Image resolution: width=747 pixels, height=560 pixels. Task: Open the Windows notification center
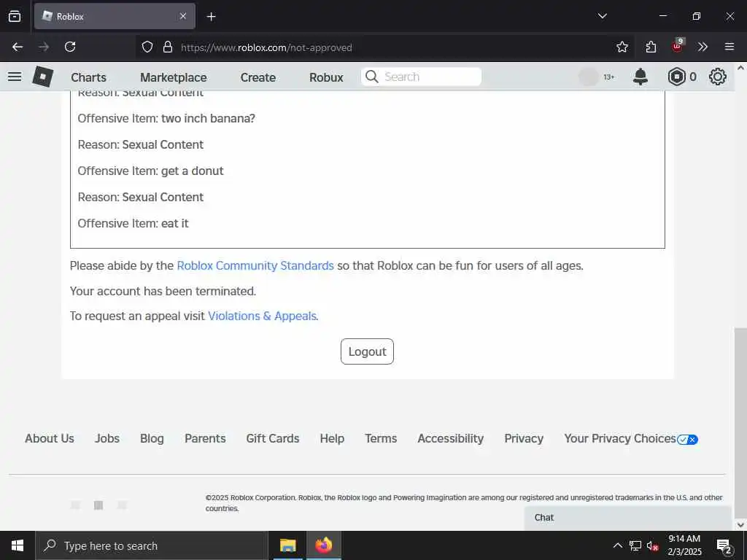[x=724, y=545]
